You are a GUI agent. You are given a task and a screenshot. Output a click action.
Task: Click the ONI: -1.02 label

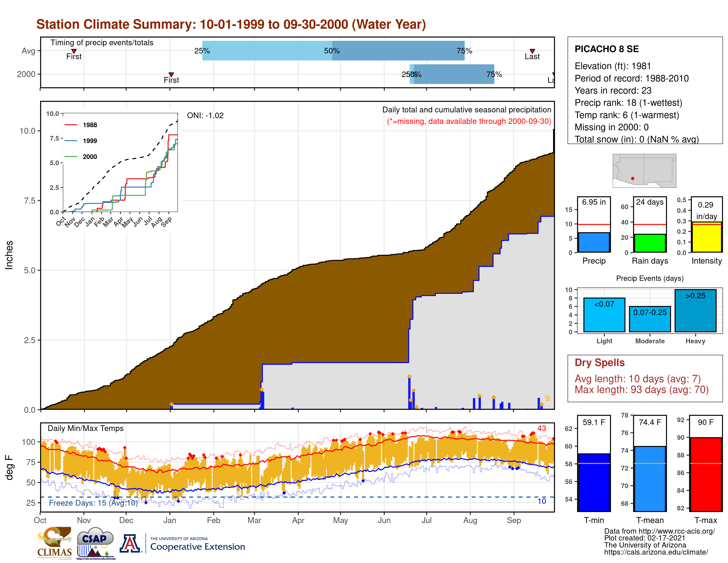[x=205, y=115]
